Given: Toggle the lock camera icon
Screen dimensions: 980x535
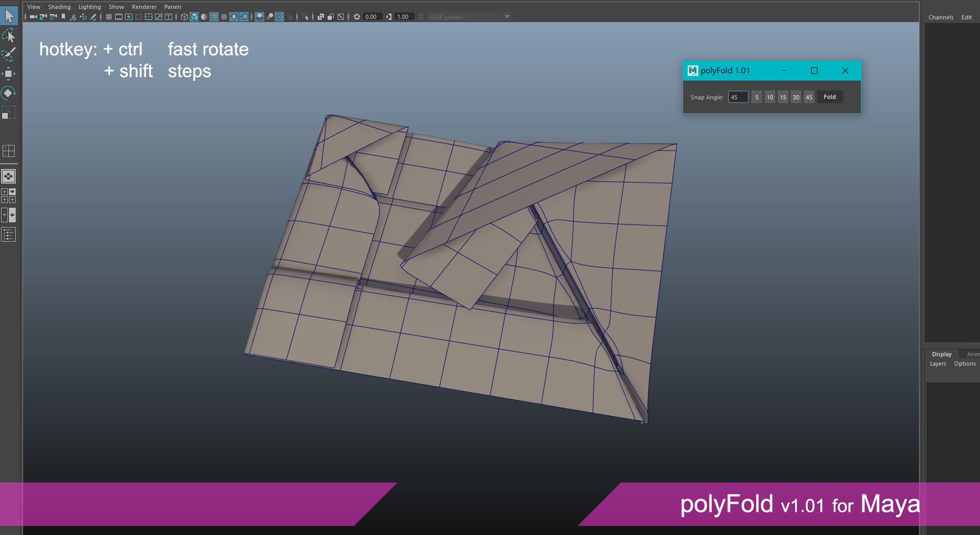Looking at the screenshot, I should 43,17.
